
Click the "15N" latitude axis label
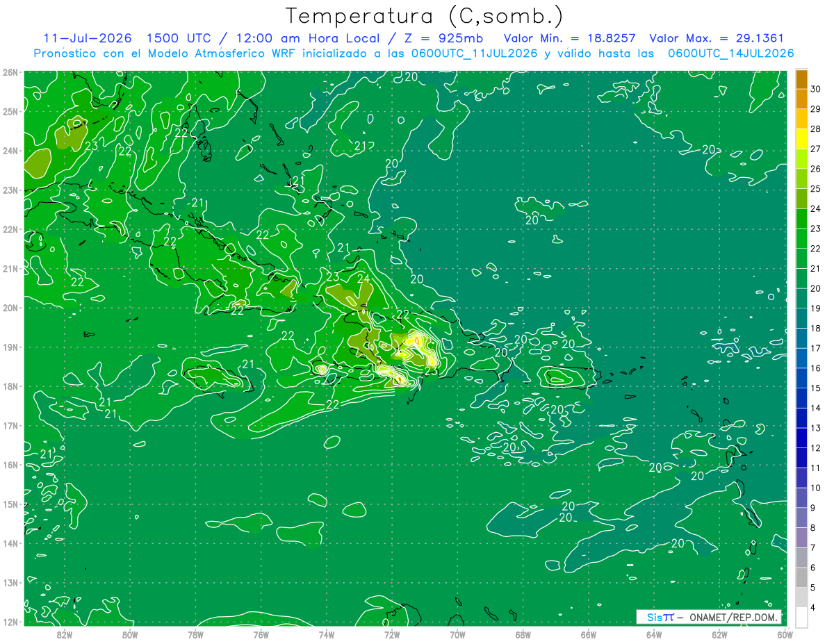click(10, 504)
